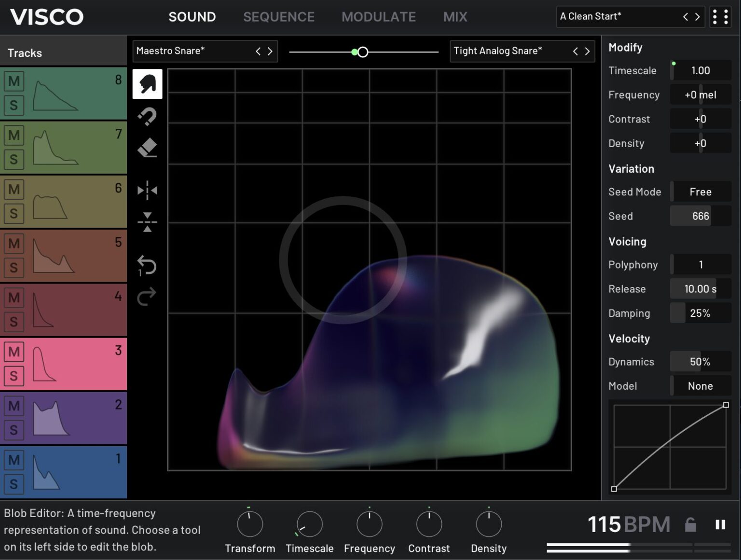Viewport: 741px width, 560px height.
Task: Open the velocity Model dropdown showing None
Action: pyautogui.click(x=700, y=386)
